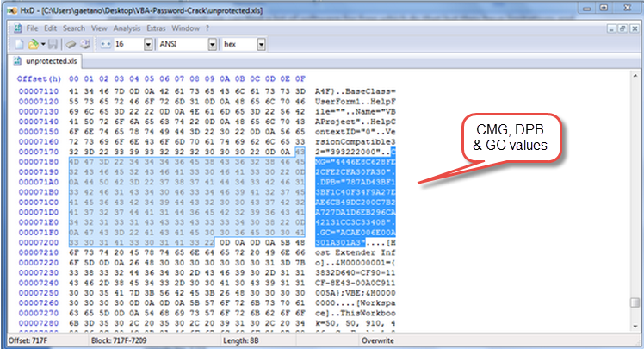Click the Save floppy disk icon
644x349 pixels.
(53, 44)
